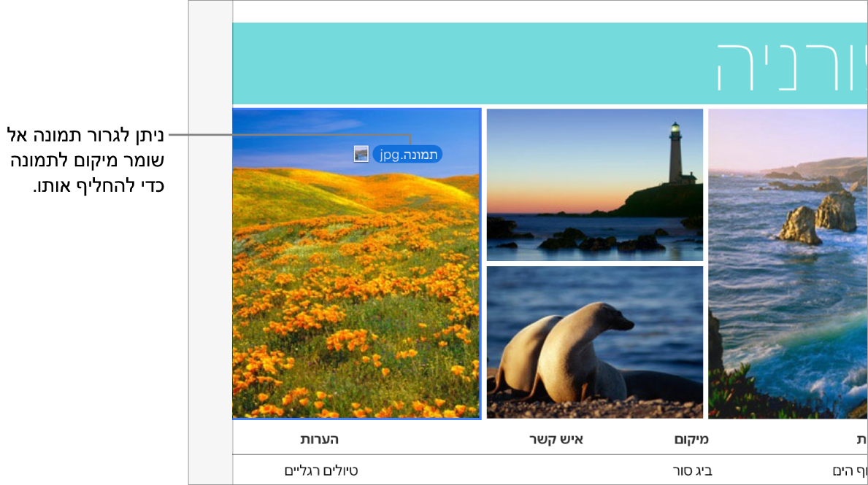Screen dimensions: 868x485
Task: Click the small image file icon beside the badge
Action: [x=361, y=154]
